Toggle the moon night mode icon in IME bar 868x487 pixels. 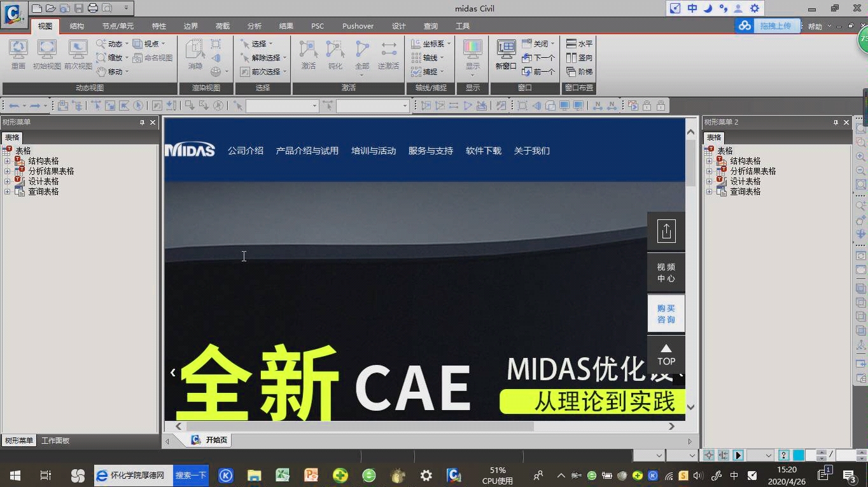tap(708, 8)
